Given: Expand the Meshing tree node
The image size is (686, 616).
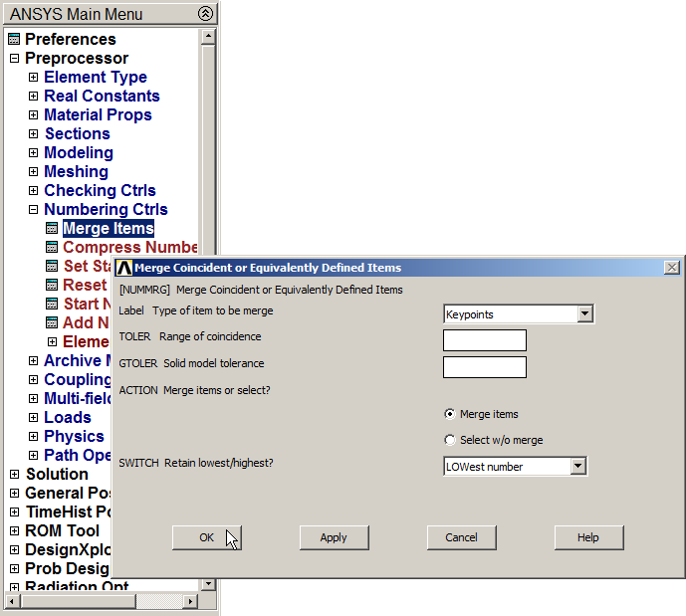Looking at the screenshot, I should point(33,172).
